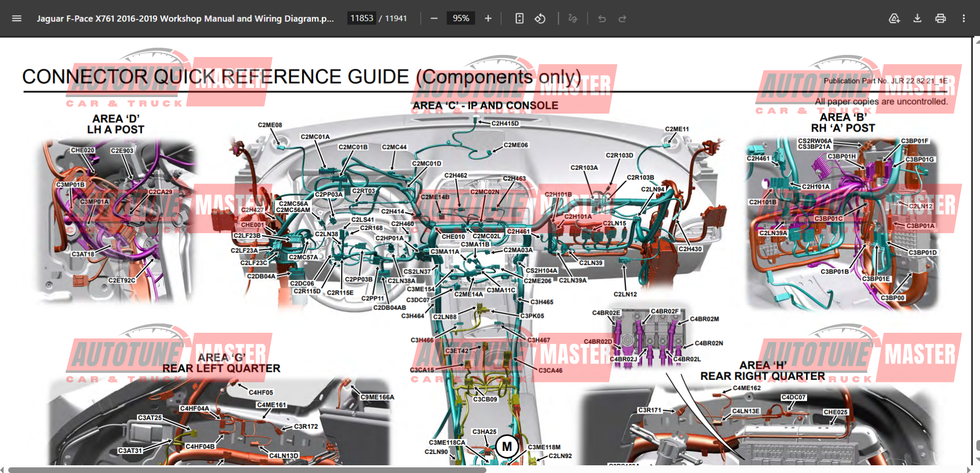Click connector label C3AT25
This screenshot has height=473, width=980.
149,418
